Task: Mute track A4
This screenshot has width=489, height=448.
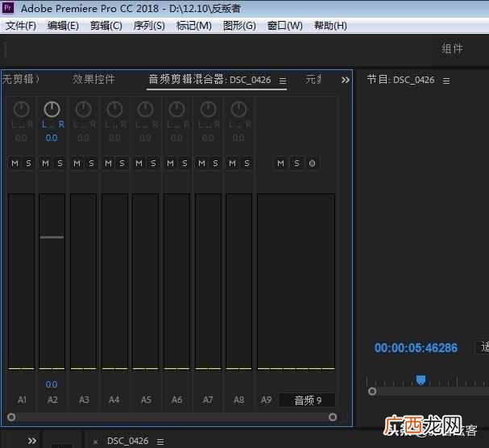Action: (x=108, y=163)
